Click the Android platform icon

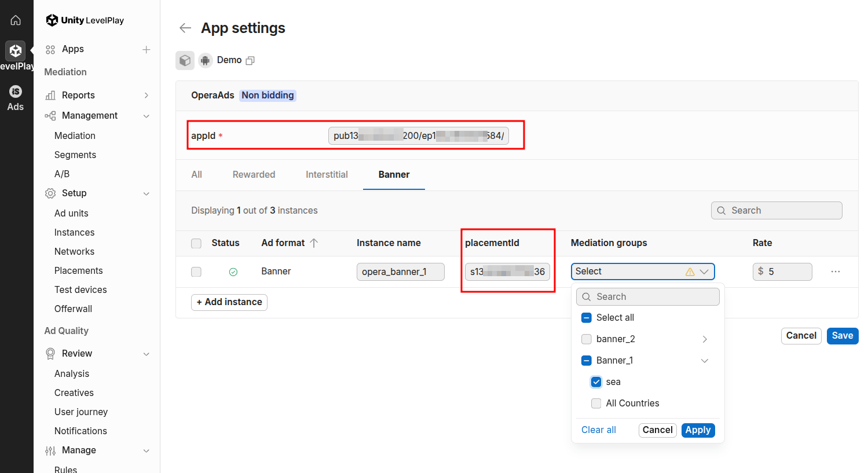tap(206, 60)
